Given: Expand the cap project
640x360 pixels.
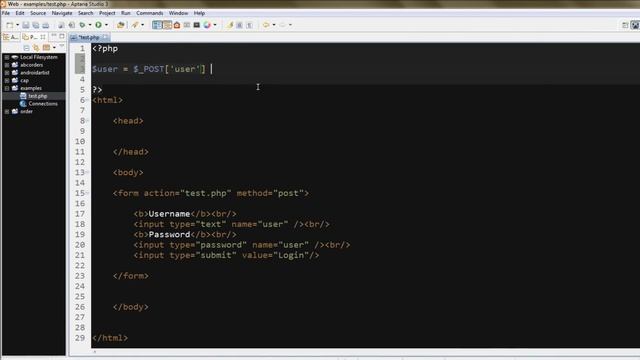Looking at the screenshot, I should 7,80.
